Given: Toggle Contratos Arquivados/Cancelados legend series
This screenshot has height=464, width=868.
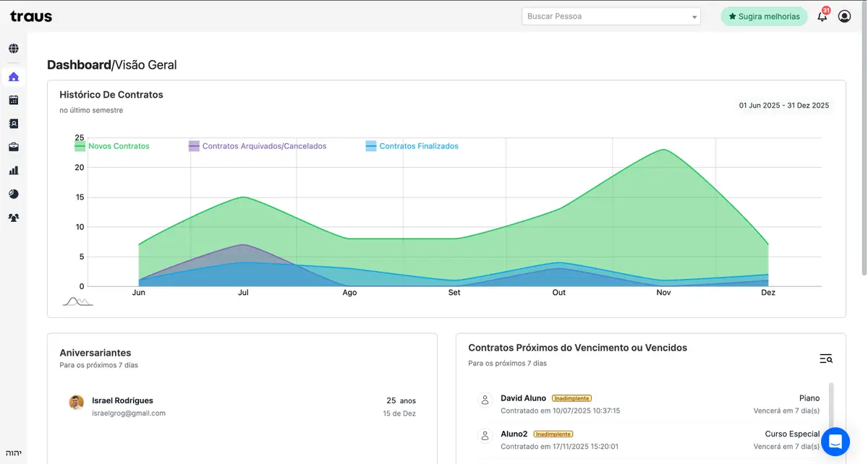Looking at the screenshot, I should (x=258, y=146).
